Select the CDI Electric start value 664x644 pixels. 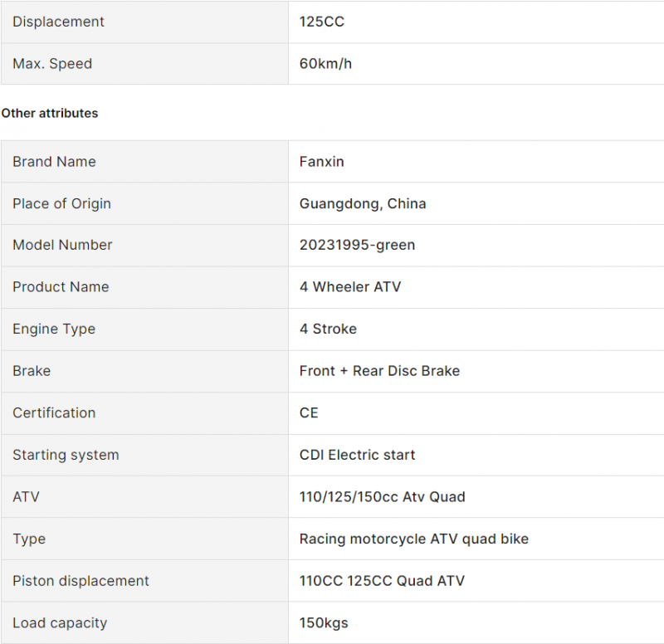click(357, 455)
